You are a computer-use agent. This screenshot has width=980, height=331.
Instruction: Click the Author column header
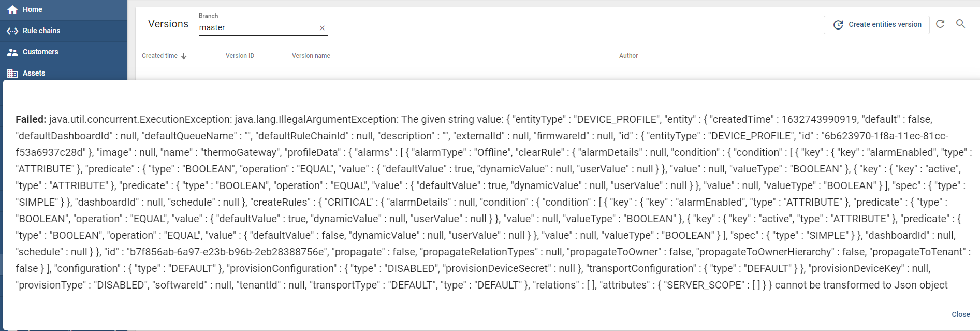[x=628, y=55]
